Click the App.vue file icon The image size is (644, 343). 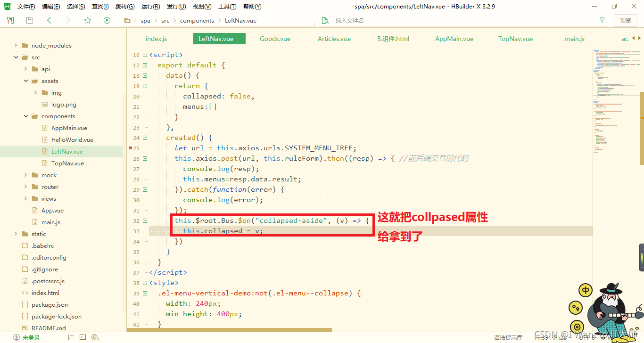(35, 211)
